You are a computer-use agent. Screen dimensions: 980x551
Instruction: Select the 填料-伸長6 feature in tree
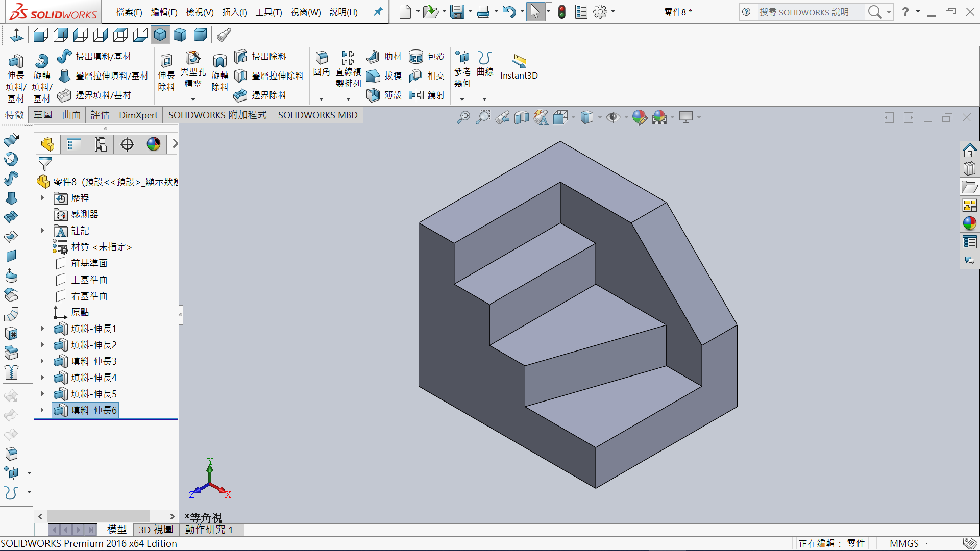pos(94,410)
